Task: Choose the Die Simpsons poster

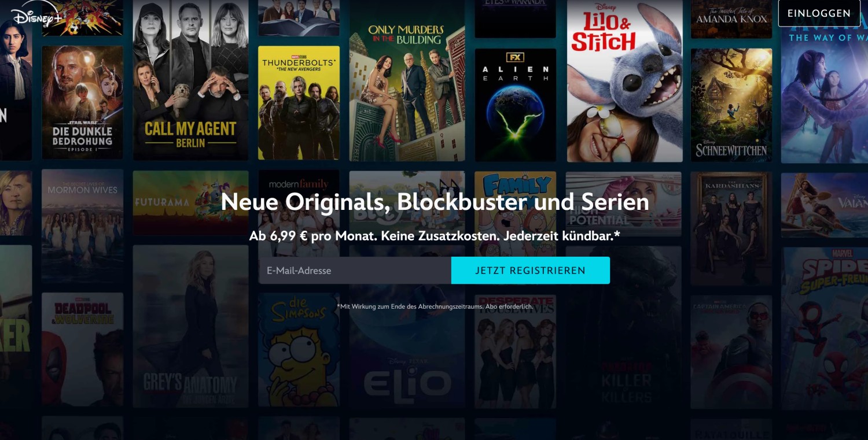Action: coord(299,350)
